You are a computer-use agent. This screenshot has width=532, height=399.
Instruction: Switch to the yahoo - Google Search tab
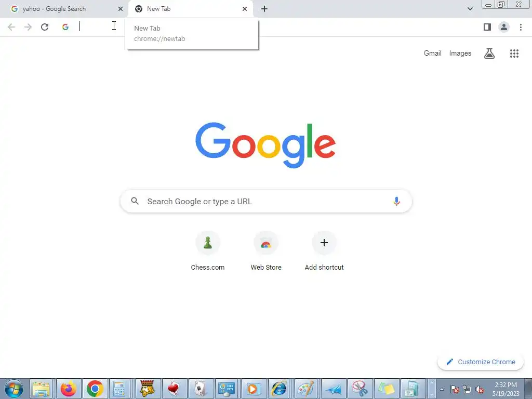point(64,9)
